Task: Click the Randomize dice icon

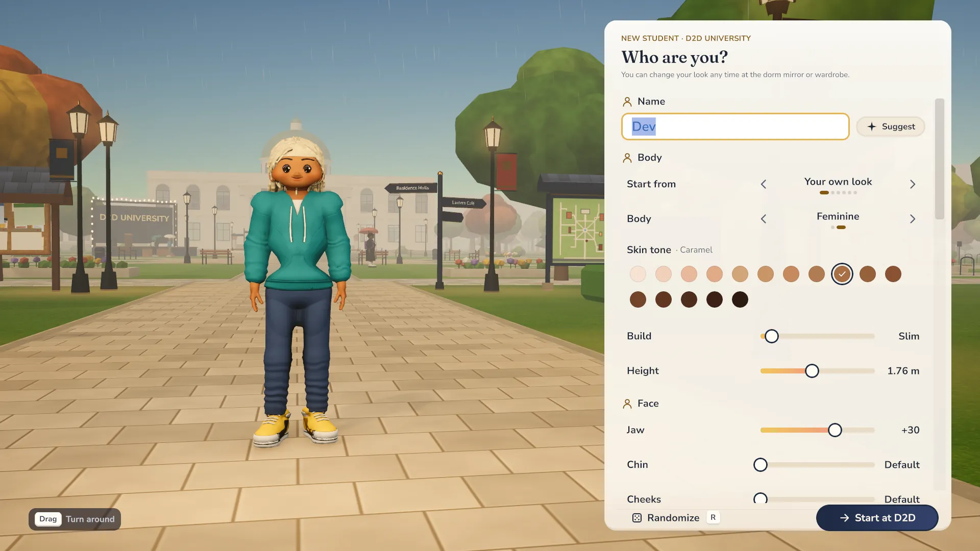Action: tap(637, 518)
